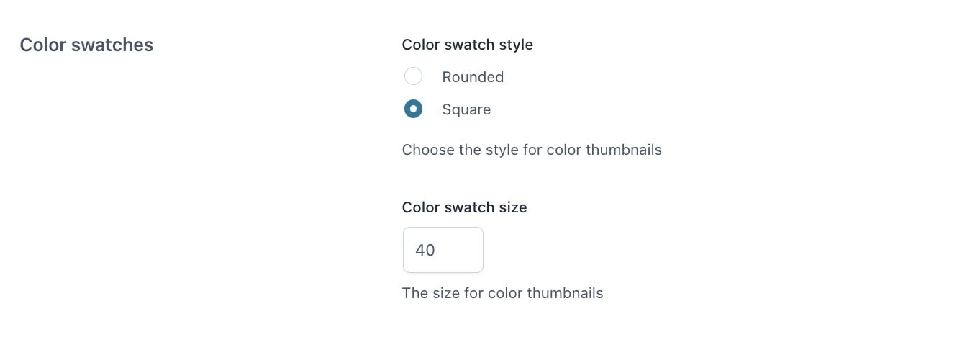Click the "Color swatch style" field label
This screenshot has height=337, width=980.
[x=467, y=45]
